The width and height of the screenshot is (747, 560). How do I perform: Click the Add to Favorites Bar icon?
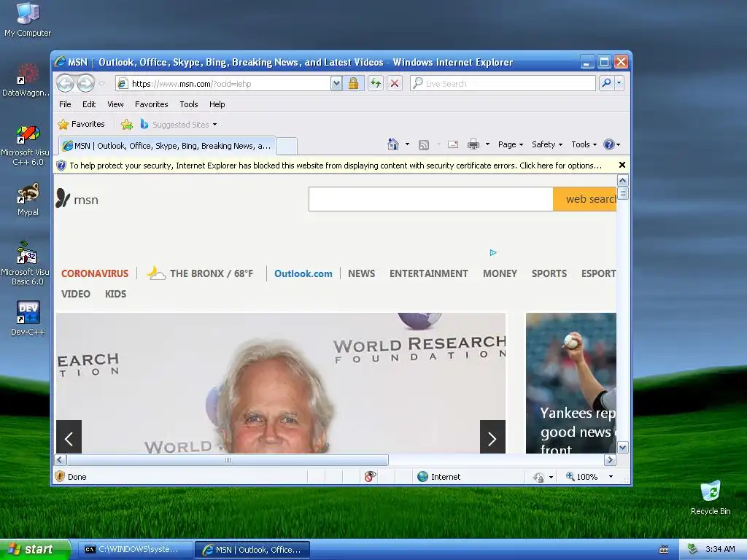click(x=127, y=125)
